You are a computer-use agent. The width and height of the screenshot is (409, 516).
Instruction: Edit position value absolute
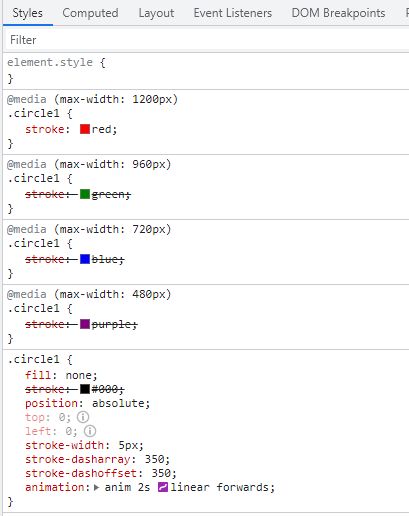[x=118, y=403]
